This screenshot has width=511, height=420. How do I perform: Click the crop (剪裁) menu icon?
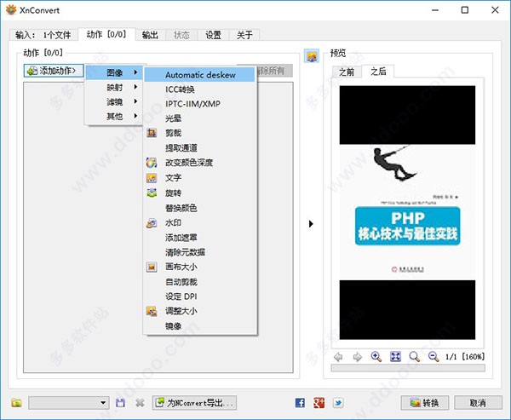tap(152, 133)
